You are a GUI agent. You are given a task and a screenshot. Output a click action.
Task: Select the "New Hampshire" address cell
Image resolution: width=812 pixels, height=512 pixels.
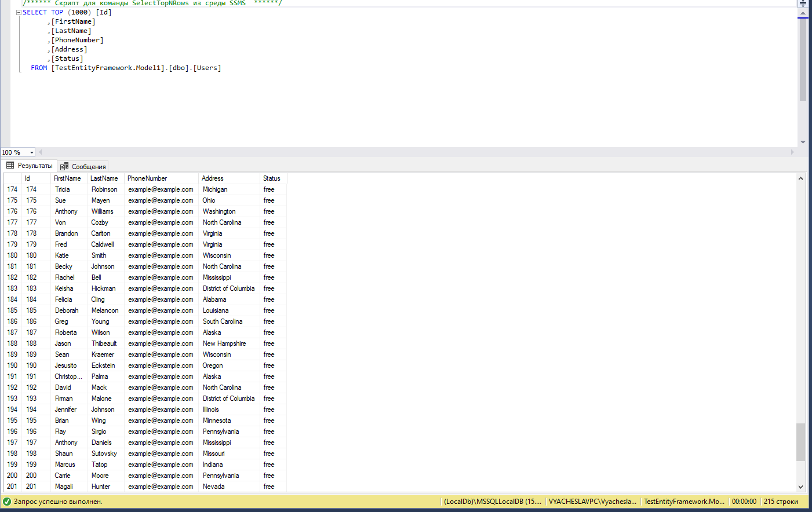[x=229, y=343]
